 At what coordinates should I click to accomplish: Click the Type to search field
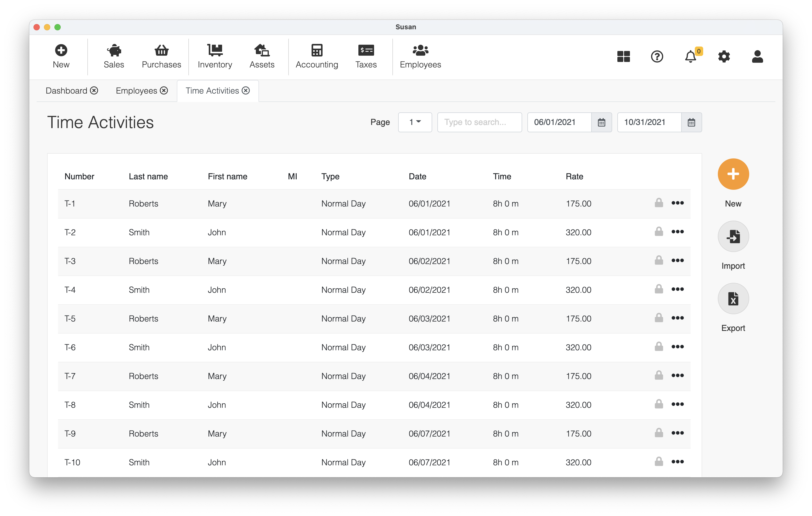click(479, 122)
